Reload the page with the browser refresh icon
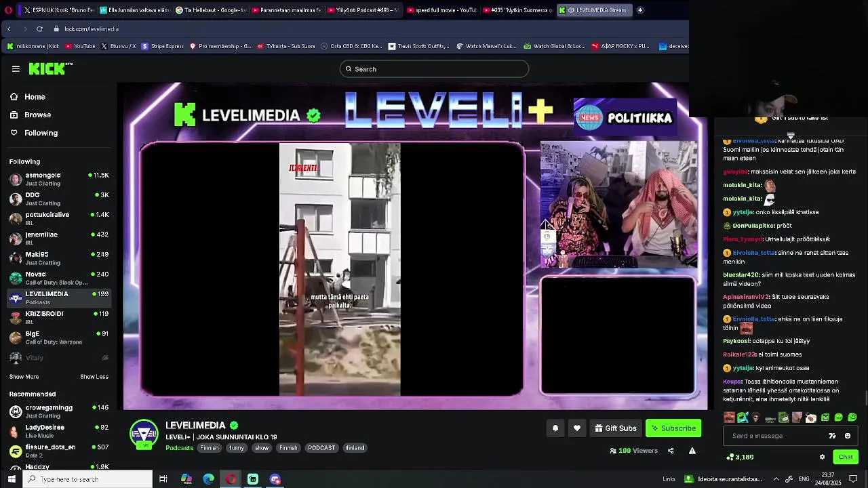The height and width of the screenshot is (488, 868). point(39,28)
